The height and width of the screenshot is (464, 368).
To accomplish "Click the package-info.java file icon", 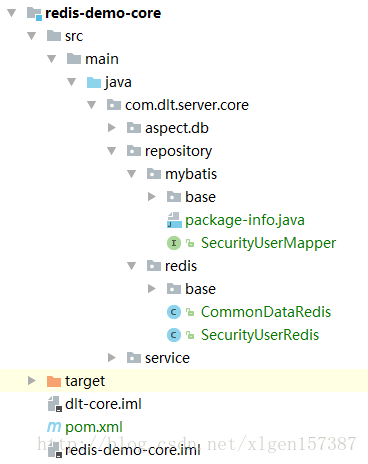I will click(174, 220).
